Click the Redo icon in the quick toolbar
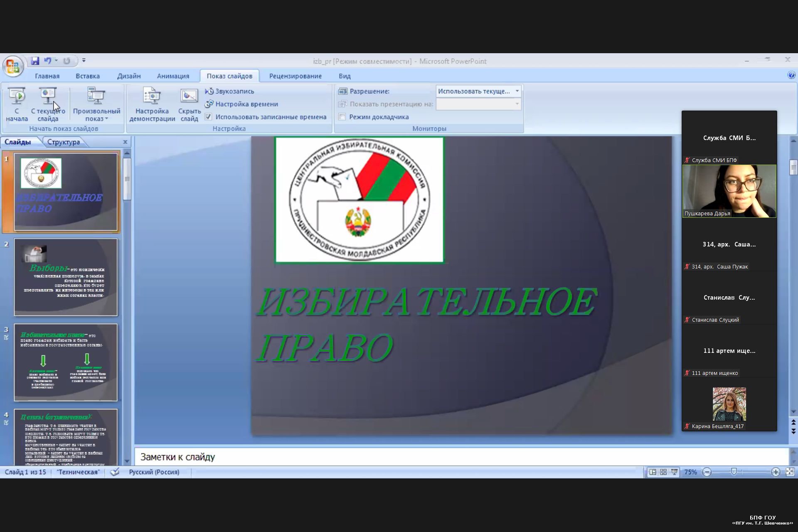 (66, 61)
